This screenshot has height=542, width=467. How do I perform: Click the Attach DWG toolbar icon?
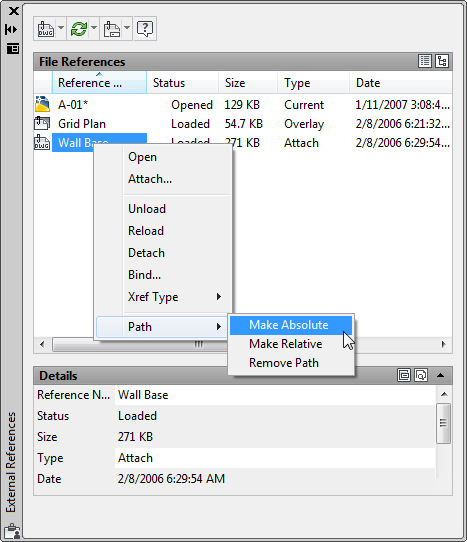46,29
